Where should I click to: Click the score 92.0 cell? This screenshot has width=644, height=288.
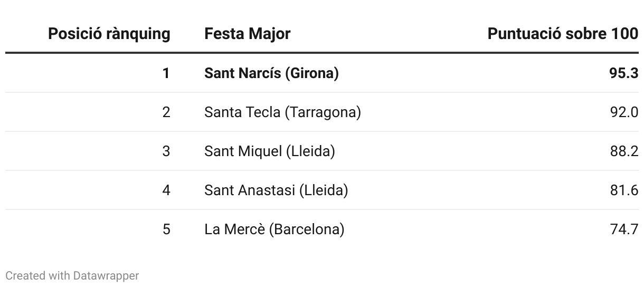(x=623, y=112)
